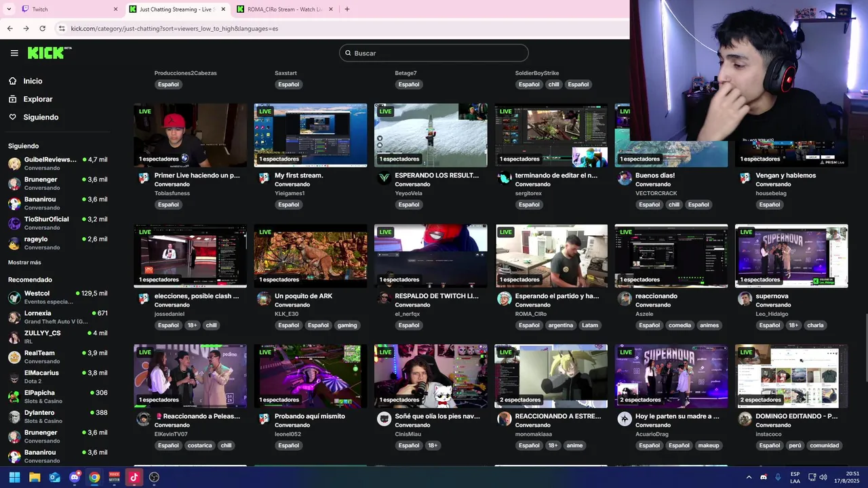Image resolution: width=868 pixels, height=488 pixels.
Task: Expand the tab search dropdown
Action: (x=9, y=9)
